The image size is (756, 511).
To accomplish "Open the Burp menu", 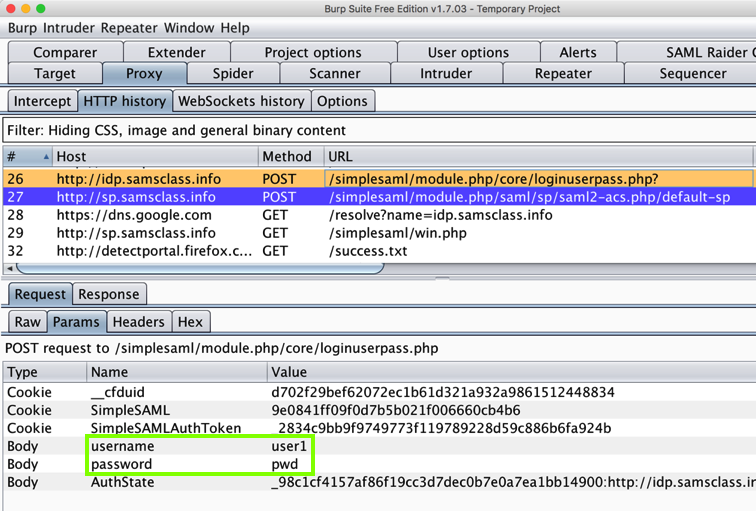I will coord(22,28).
